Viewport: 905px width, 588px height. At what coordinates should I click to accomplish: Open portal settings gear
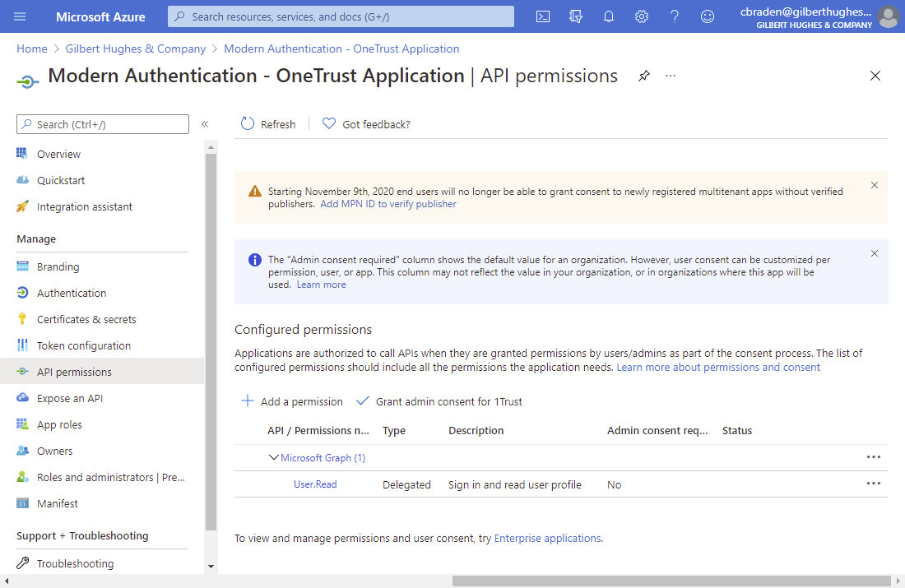click(641, 16)
